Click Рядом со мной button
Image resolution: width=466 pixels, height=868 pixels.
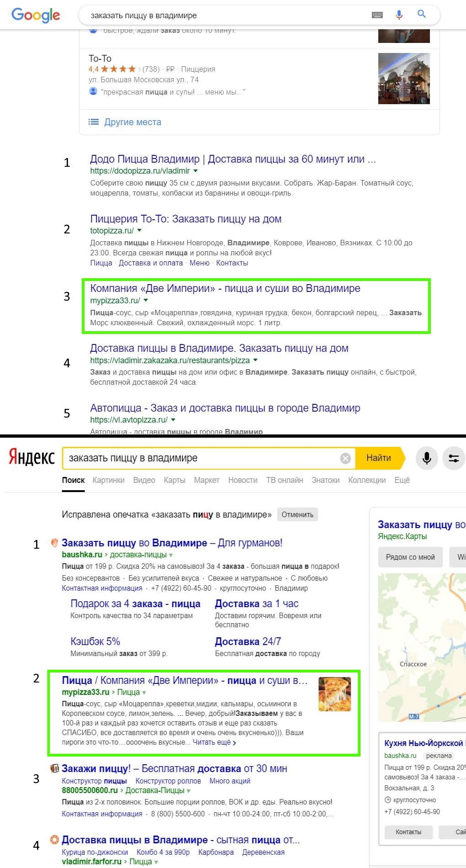(x=410, y=557)
